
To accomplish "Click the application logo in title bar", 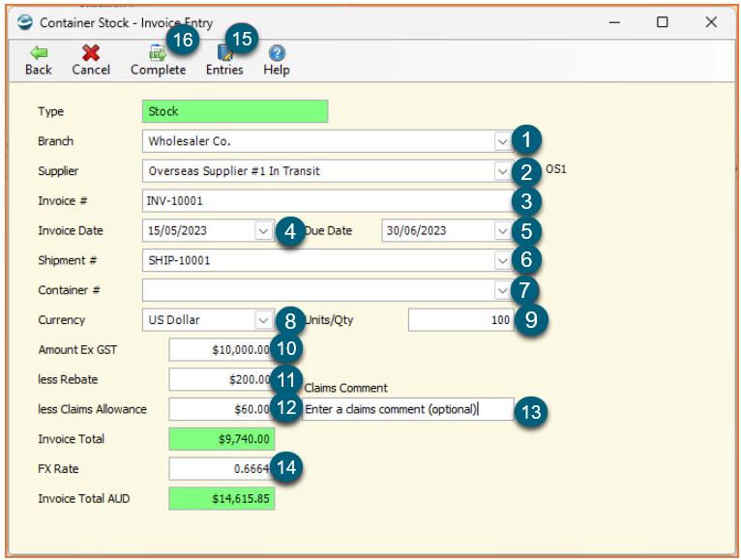I will click(x=24, y=22).
